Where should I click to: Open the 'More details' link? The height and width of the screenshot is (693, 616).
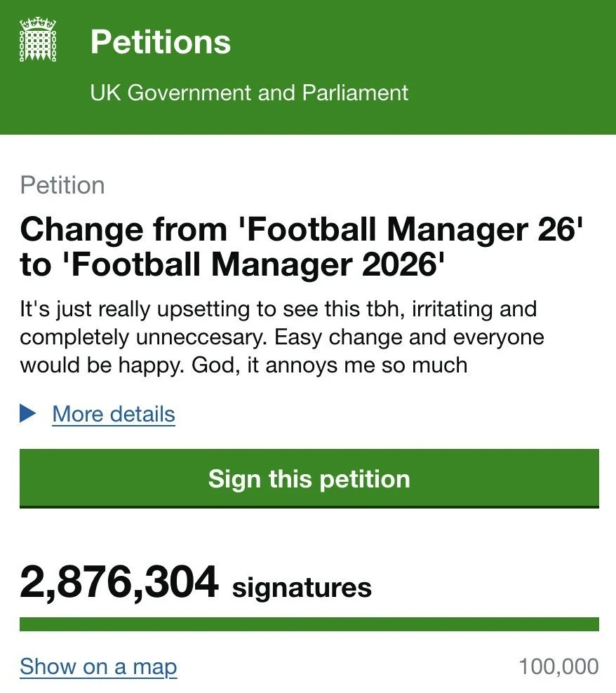tap(114, 414)
